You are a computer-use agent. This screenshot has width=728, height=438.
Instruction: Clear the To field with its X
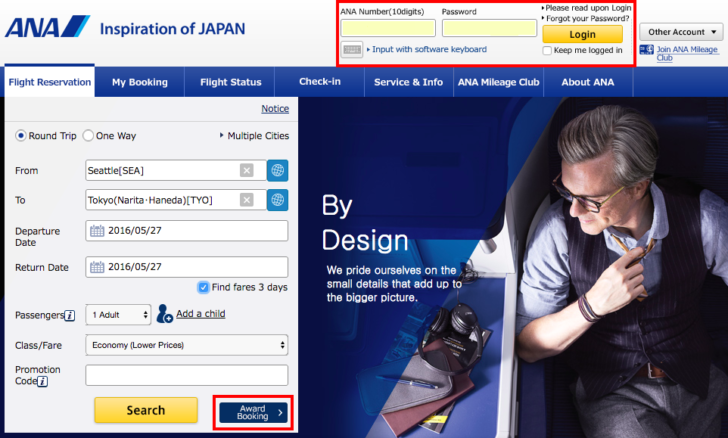[x=247, y=200]
